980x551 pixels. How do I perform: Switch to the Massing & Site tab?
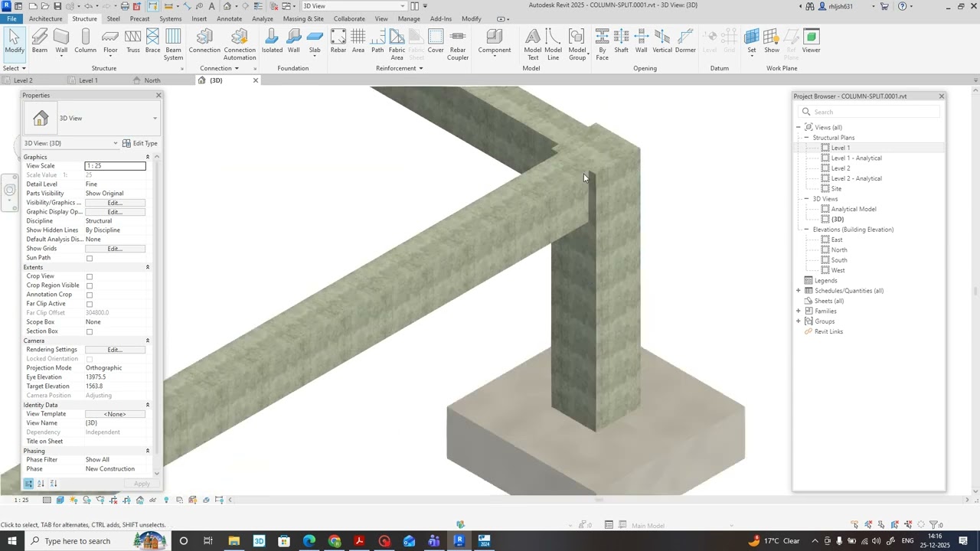click(x=303, y=18)
